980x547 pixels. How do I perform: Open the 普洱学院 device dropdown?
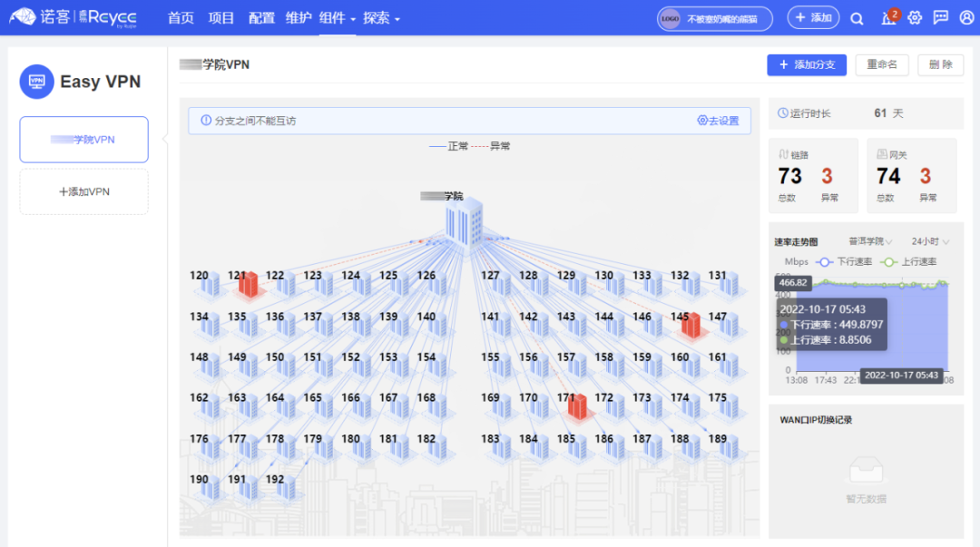870,241
